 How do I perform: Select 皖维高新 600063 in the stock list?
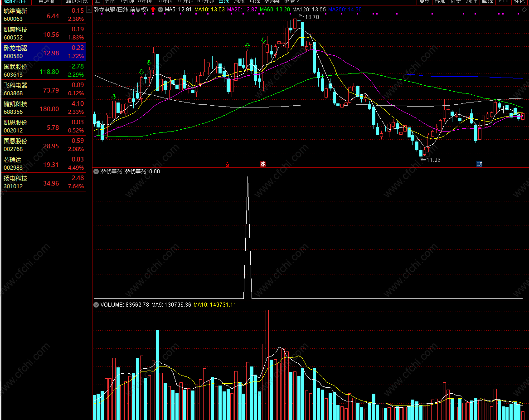(44, 15)
